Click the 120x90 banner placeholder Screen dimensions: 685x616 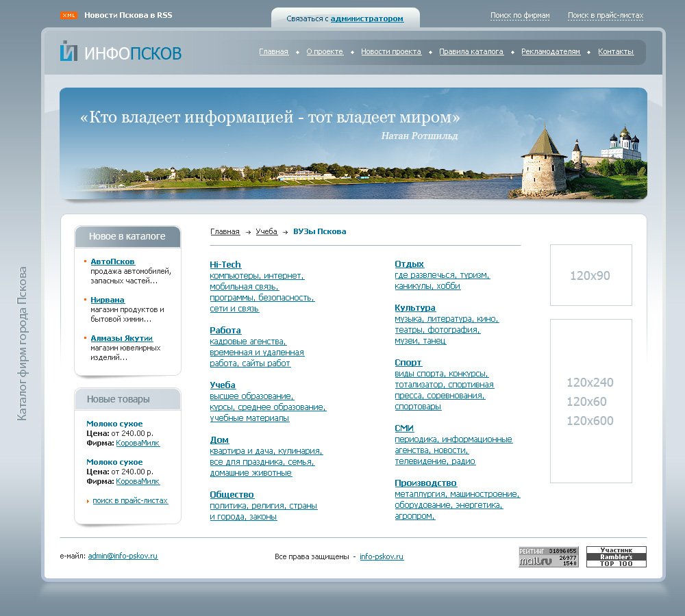[x=590, y=275]
